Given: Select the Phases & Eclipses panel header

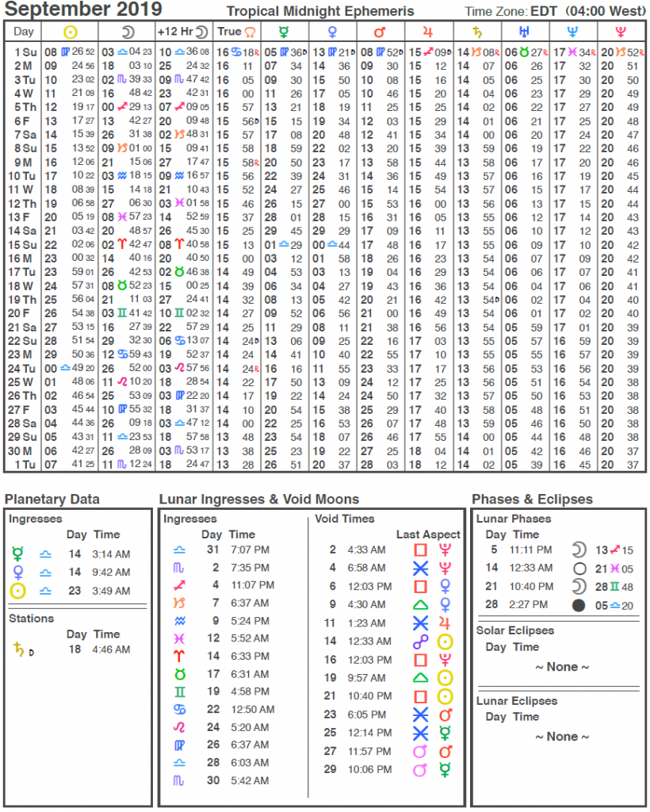Looking at the screenshot, I should (532, 500).
